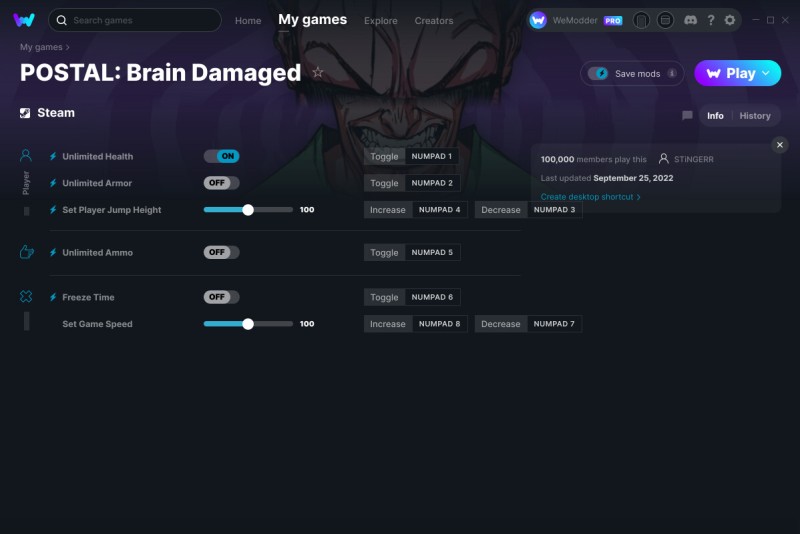Click the WeModder username

(574, 20)
